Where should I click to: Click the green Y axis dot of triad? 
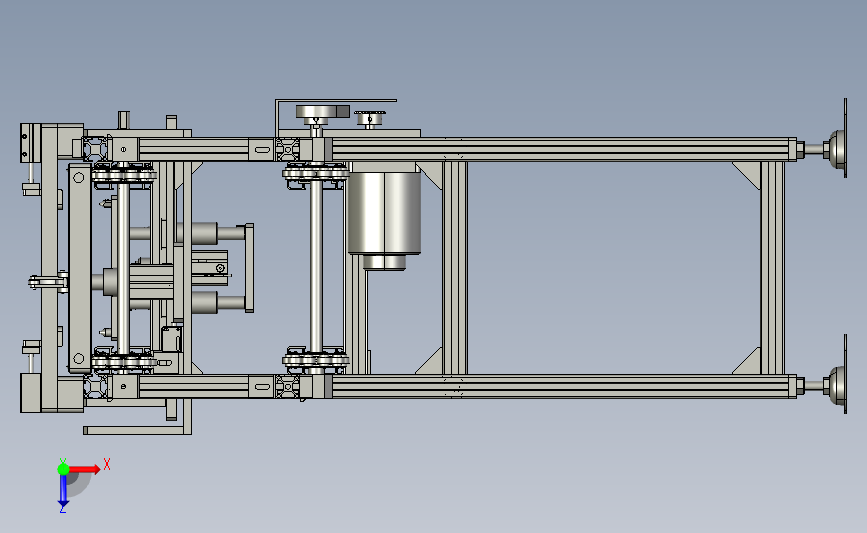point(63,469)
